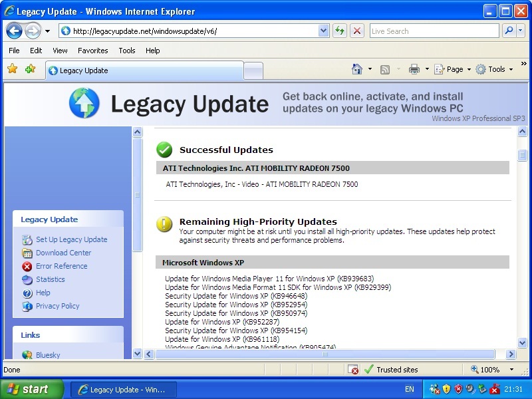Expand the zoom level 100% dropdown

coord(511,370)
